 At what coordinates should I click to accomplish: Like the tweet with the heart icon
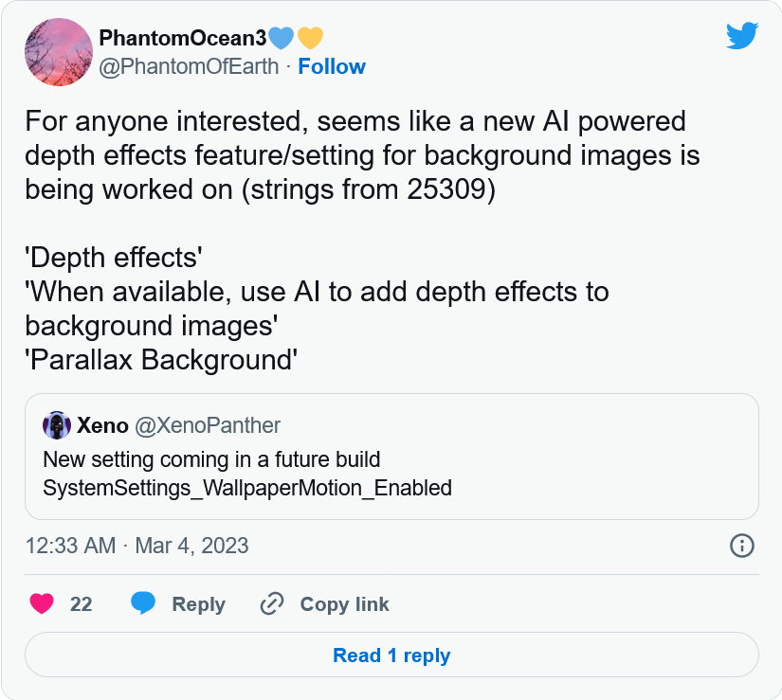pyautogui.click(x=42, y=603)
